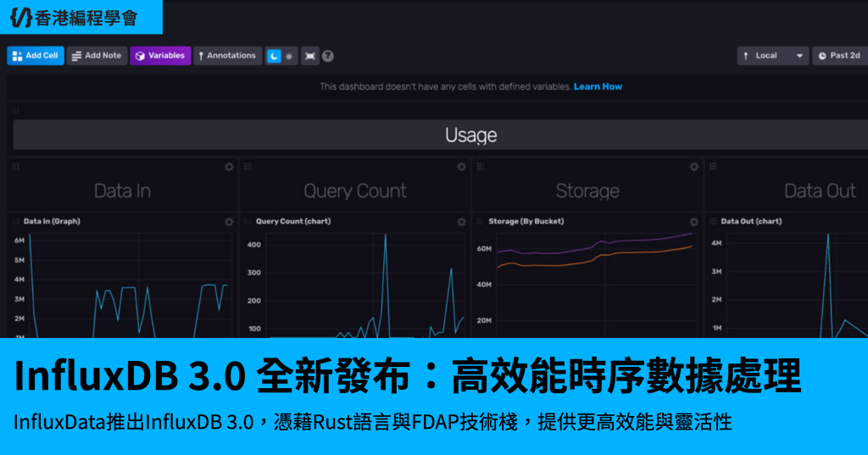
Task: Switch to dark mode moon icon
Action: (274, 56)
